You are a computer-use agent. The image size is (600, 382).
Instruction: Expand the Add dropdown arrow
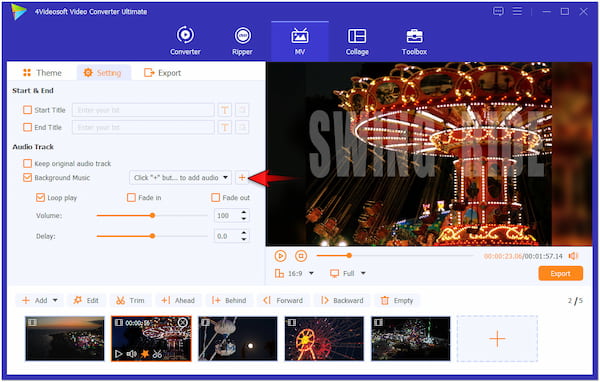[55, 300]
